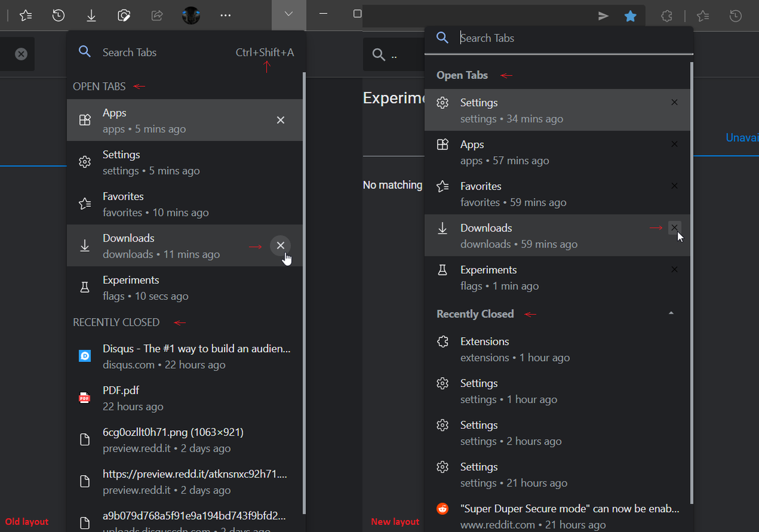This screenshot has height=532, width=759.
Task: Toggle the blue favorite star in the address bar
Action: [x=630, y=16]
